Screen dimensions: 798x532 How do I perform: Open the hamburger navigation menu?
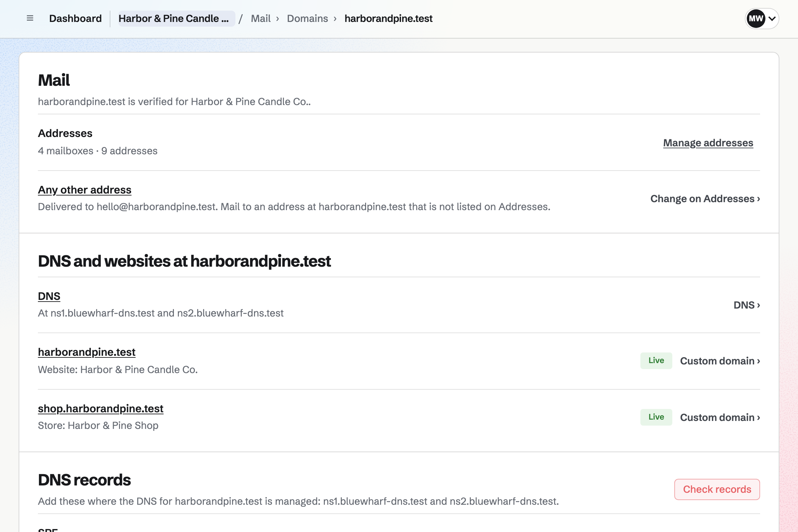30,18
